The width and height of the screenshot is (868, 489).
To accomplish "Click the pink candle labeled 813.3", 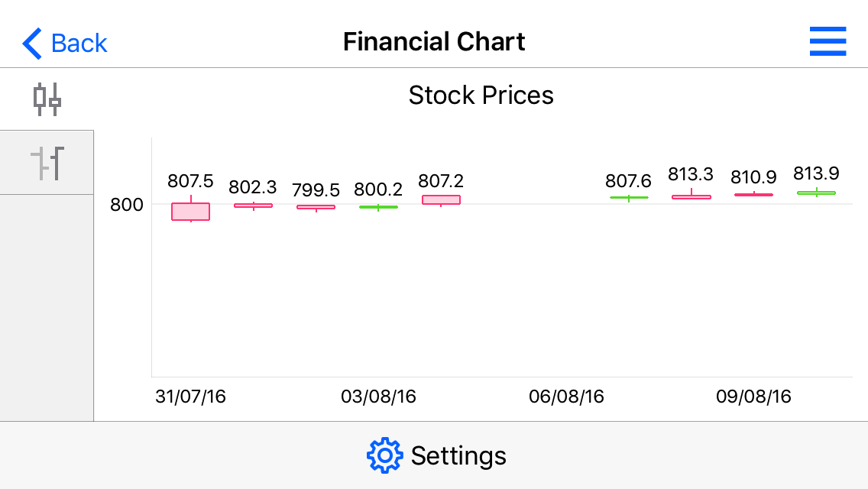I will tap(691, 196).
